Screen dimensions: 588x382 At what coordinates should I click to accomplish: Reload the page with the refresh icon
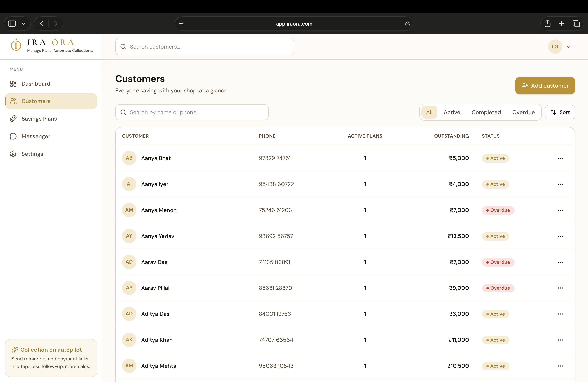point(407,24)
